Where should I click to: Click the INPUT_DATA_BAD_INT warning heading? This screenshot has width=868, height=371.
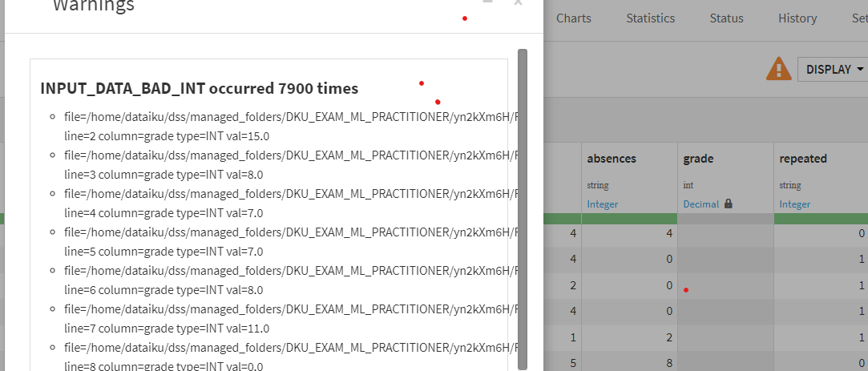(200, 88)
